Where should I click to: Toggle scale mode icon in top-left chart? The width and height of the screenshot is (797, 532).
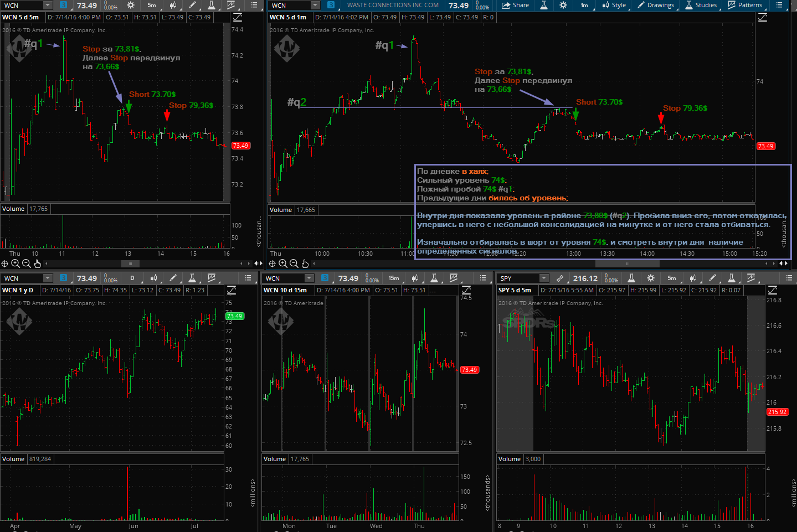click(x=238, y=17)
